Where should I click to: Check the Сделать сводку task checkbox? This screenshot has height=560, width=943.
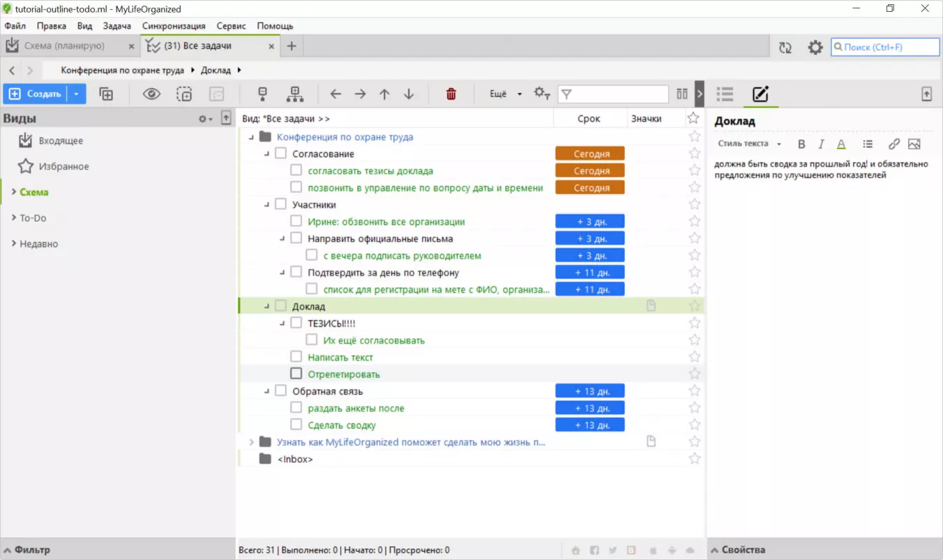click(296, 425)
